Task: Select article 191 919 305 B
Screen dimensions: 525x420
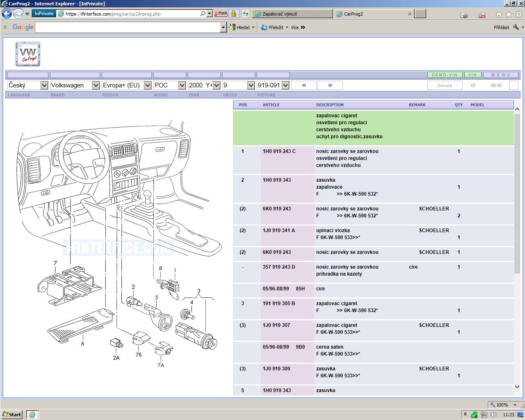Action: (x=279, y=304)
